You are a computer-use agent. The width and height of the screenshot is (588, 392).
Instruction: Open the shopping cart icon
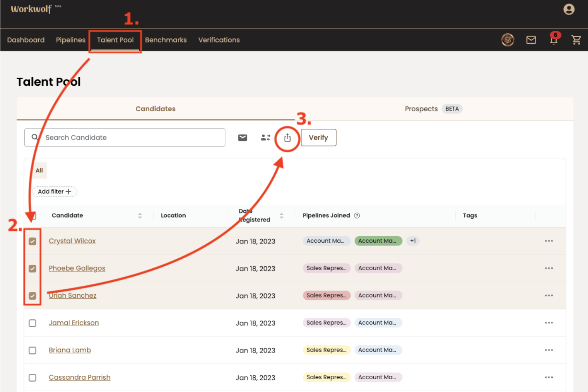(x=576, y=40)
